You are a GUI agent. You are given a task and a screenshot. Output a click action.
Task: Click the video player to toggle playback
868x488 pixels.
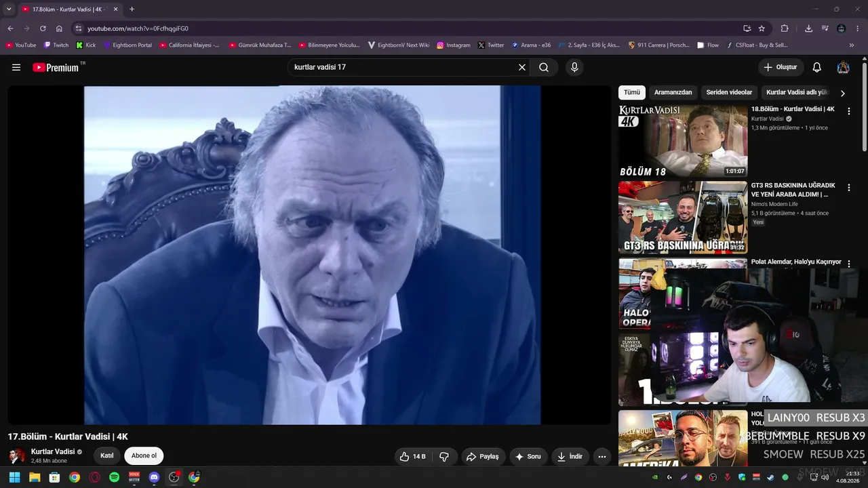tap(309, 255)
